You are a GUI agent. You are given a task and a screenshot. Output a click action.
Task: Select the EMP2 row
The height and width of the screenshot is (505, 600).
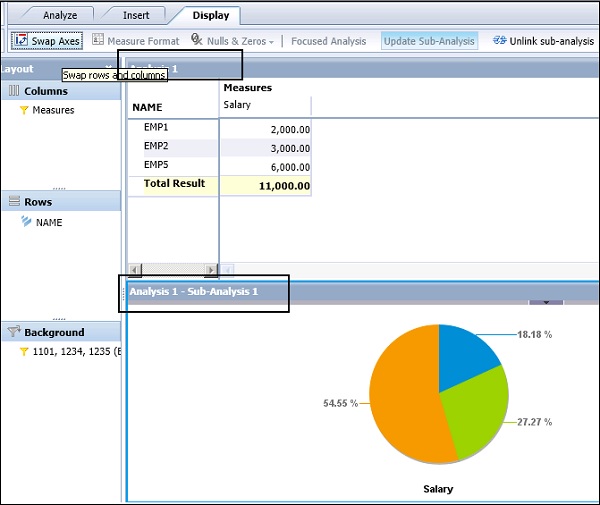[156, 146]
